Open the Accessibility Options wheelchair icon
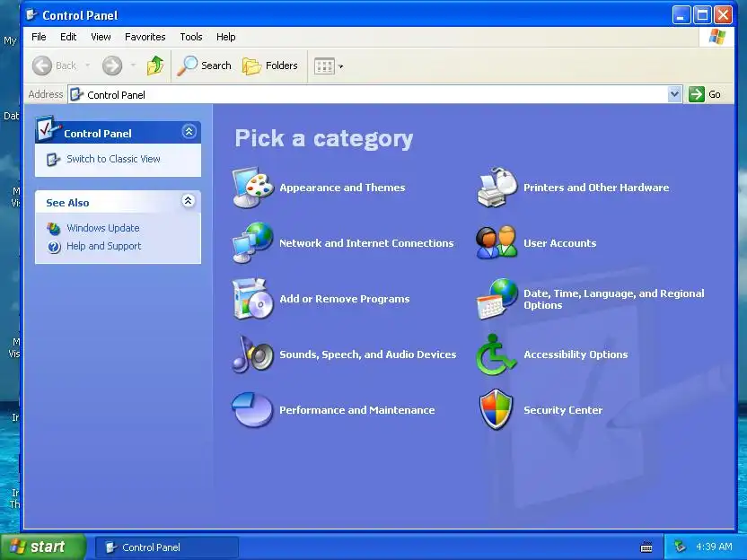Viewport: 747px width, 560px height. point(496,354)
